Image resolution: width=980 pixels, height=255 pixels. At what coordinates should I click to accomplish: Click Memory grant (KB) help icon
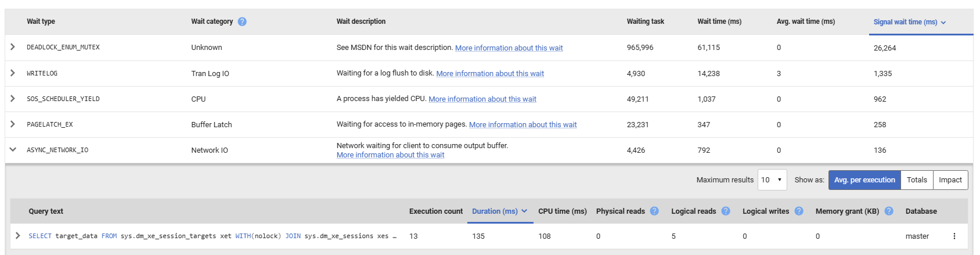point(889,211)
